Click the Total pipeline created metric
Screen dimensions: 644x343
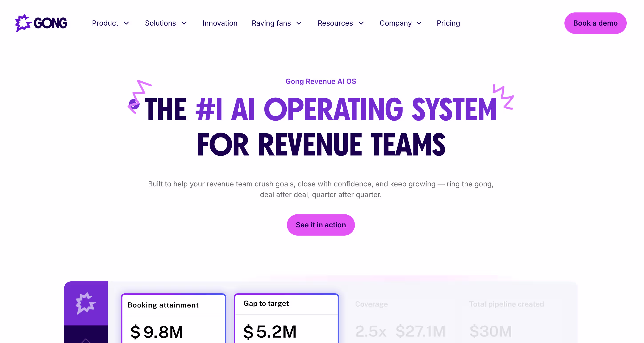506,304
